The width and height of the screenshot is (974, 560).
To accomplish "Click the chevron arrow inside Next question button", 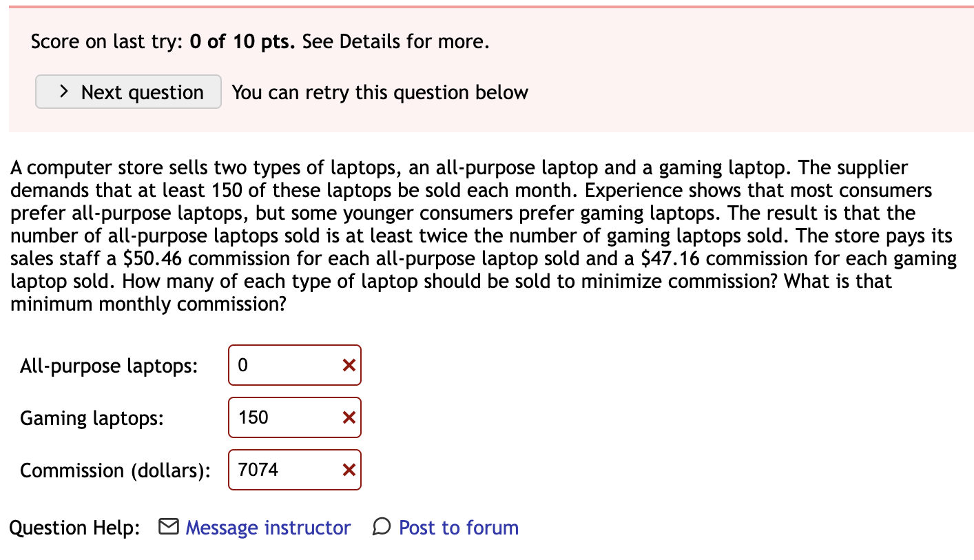I will coord(63,91).
